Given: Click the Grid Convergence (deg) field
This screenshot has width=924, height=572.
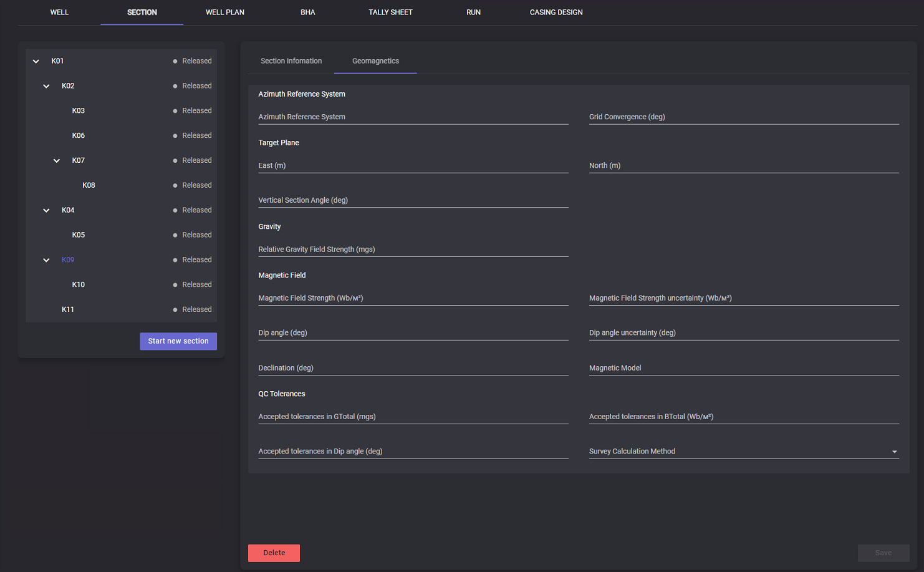Looking at the screenshot, I should point(743,117).
